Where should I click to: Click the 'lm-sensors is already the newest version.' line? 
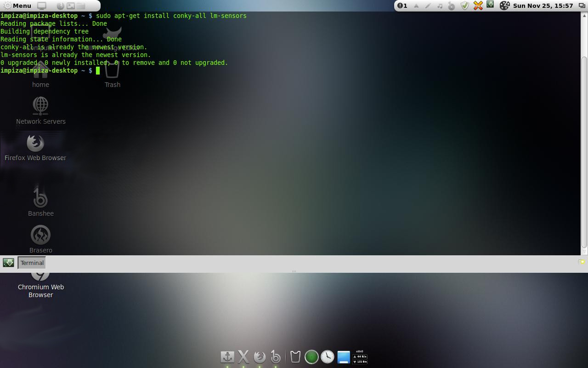tap(76, 55)
